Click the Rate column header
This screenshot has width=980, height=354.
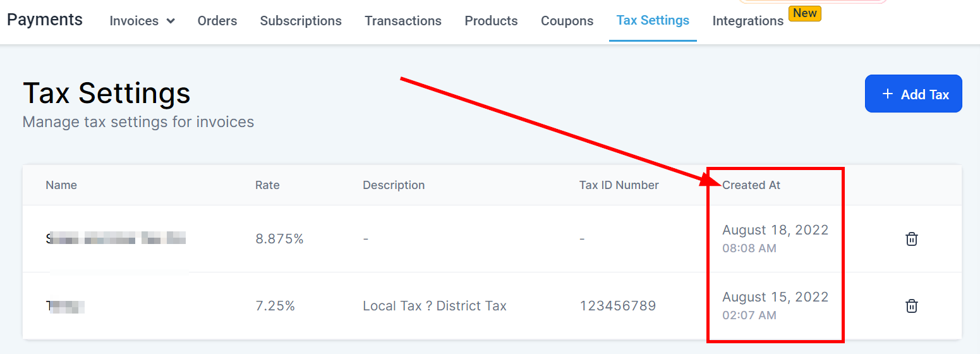267,185
